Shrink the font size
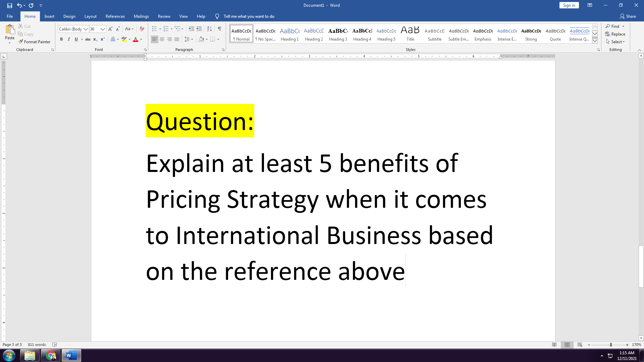 point(118,29)
